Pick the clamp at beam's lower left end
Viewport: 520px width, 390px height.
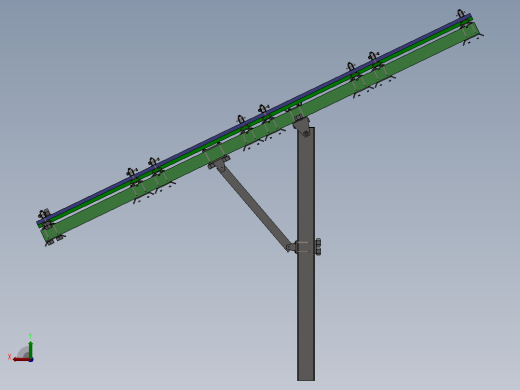click(44, 214)
